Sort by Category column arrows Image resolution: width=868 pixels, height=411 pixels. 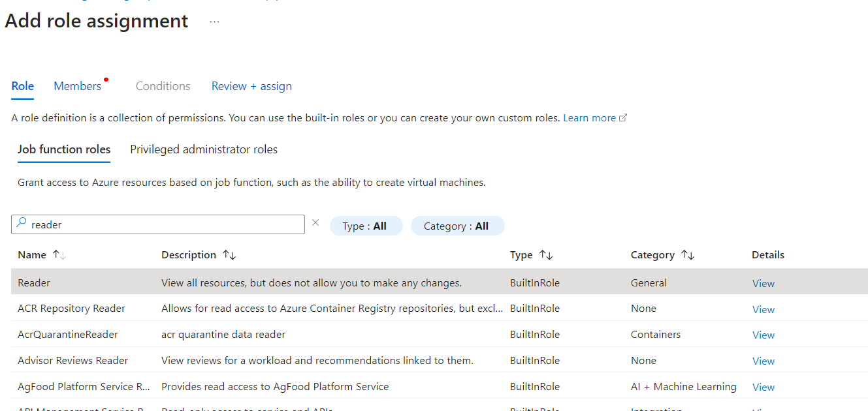click(688, 255)
